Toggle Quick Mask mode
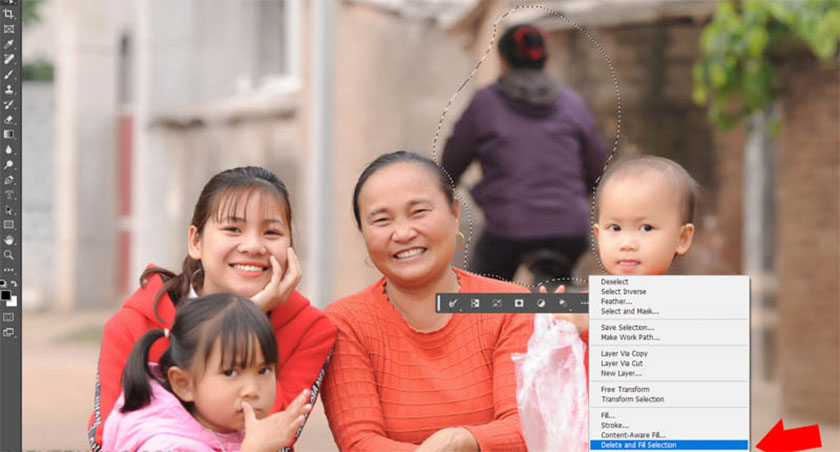 coord(9,317)
